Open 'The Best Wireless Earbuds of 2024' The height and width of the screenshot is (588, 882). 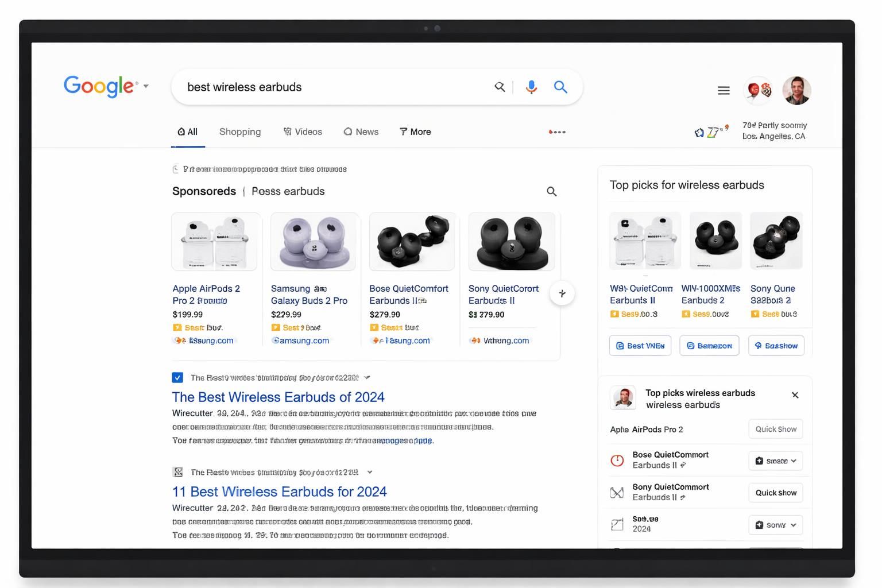pyautogui.click(x=278, y=397)
